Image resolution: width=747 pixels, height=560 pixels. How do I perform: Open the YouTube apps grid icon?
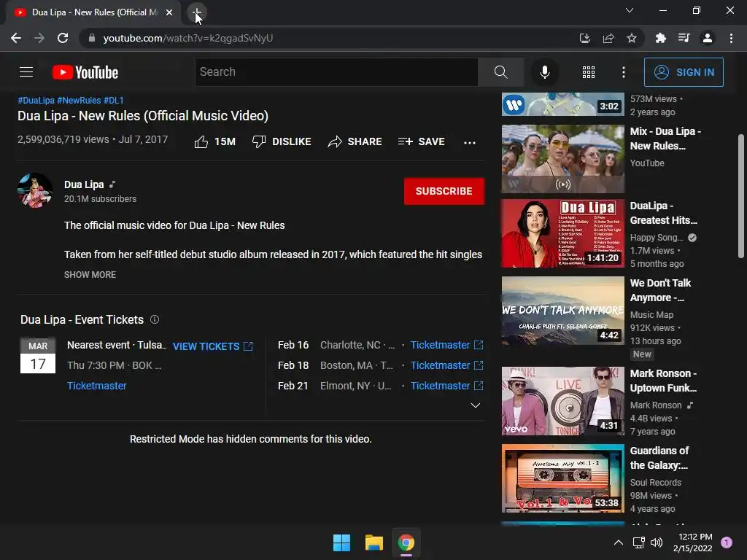[589, 72]
